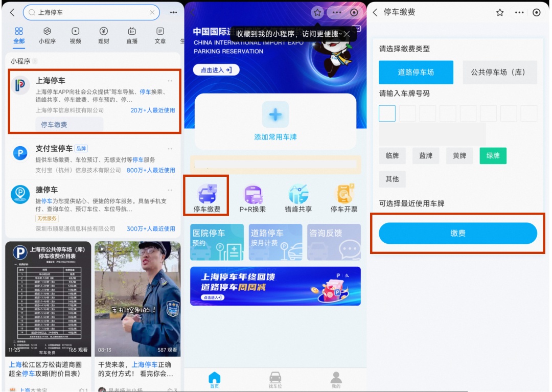This screenshot has height=392, width=552.
Task: Switch to the 视频 search tab
Action: pos(75,36)
